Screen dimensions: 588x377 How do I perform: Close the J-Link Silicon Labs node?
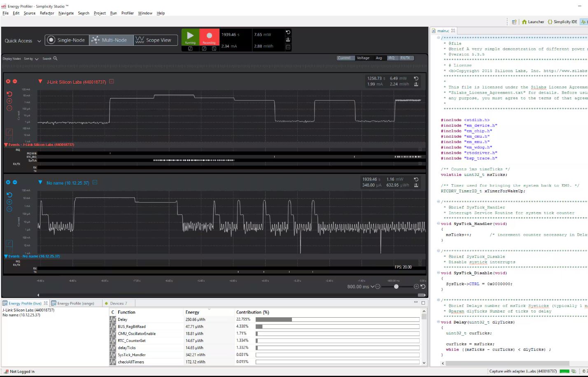pyautogui.click(x=8, y=82)
